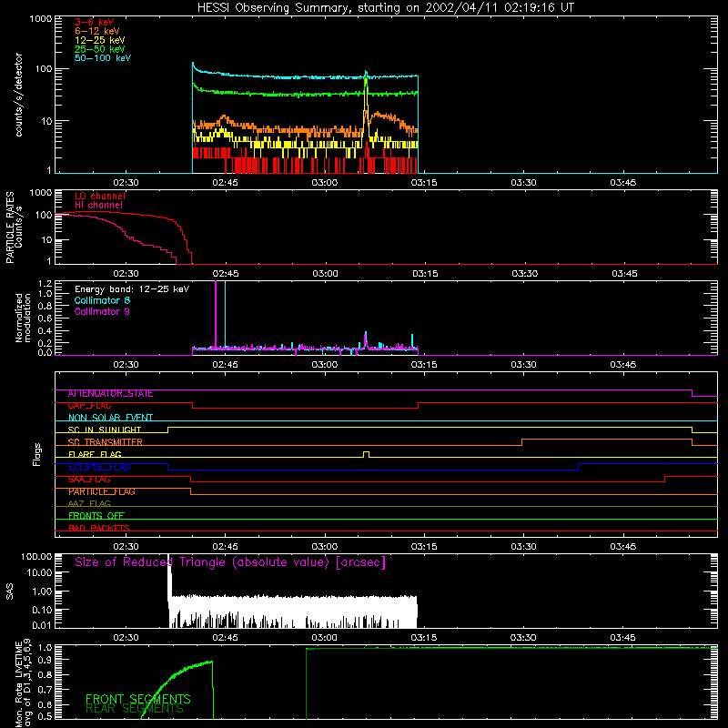Click the 'REAR SEGMENTS' legend text
Viewport: 728px width, 728px height.
pyautogui.click(x=135, y=709)
